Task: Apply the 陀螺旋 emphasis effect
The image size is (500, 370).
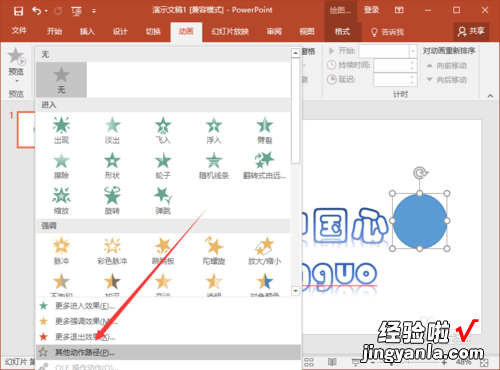Action: [214, 251]
